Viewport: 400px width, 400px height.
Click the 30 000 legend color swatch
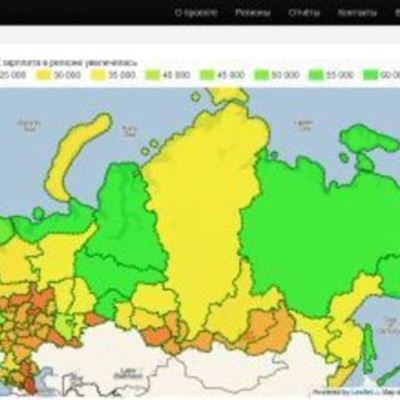point(43,75)
